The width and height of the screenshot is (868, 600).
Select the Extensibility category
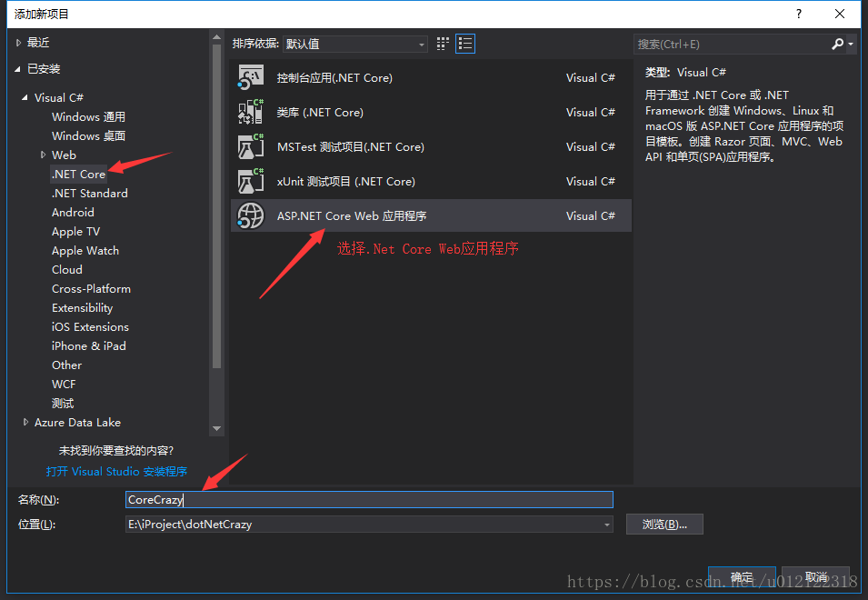click(83, 308)
